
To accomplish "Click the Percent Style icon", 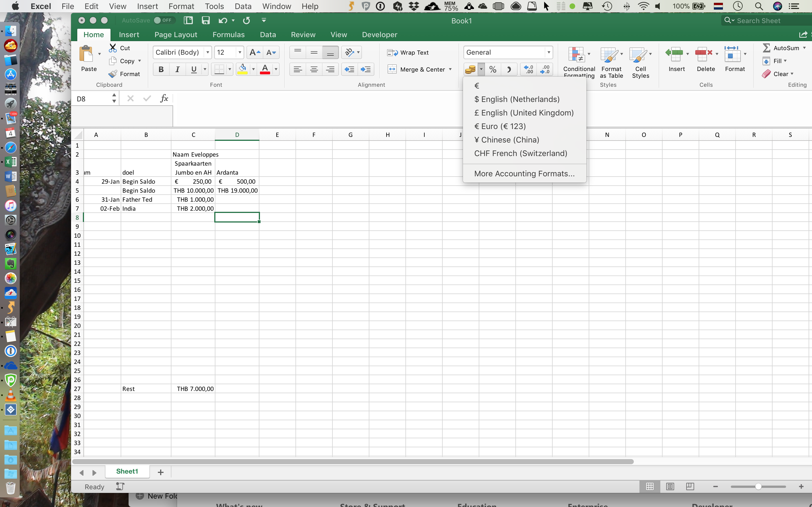I will (492, 69).
